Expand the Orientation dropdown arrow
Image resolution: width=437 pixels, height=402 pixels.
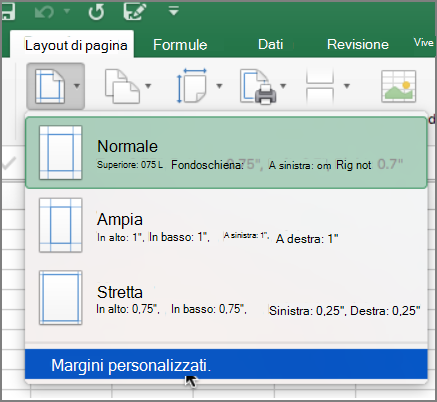click(x=148, y=86)
